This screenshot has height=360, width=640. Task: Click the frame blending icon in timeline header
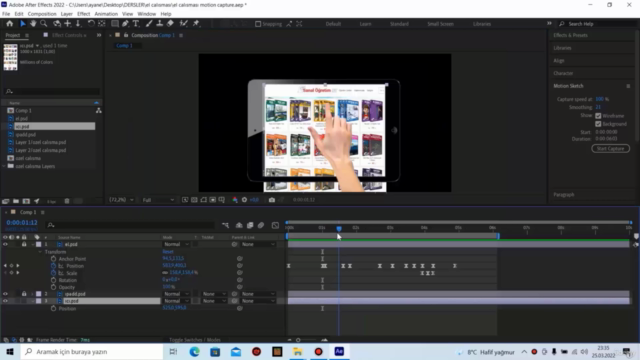tap(250, 225)
